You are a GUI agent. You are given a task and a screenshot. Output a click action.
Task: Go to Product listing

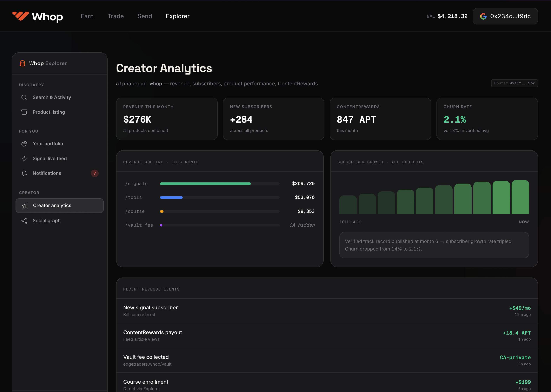click(x=60, y=112)
